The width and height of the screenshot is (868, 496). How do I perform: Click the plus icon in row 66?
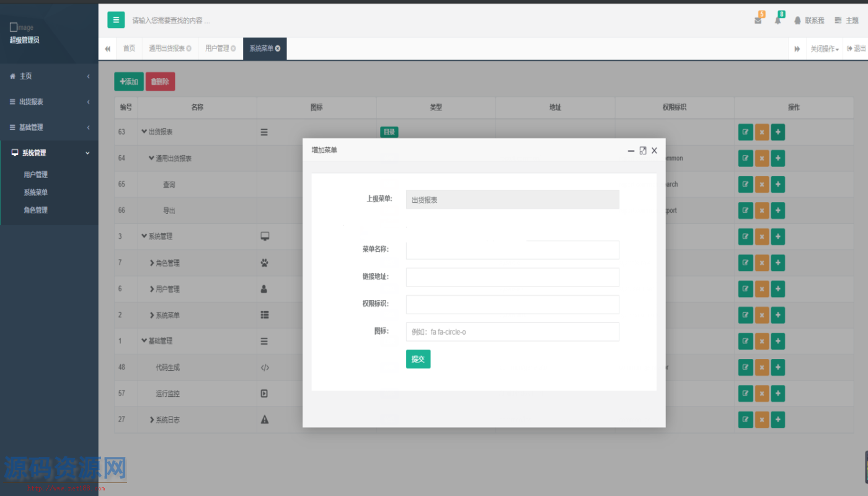pos(778,211)
